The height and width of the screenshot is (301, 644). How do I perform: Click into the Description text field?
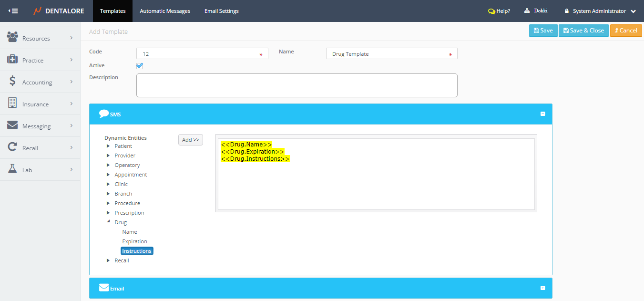click(296, 85)
